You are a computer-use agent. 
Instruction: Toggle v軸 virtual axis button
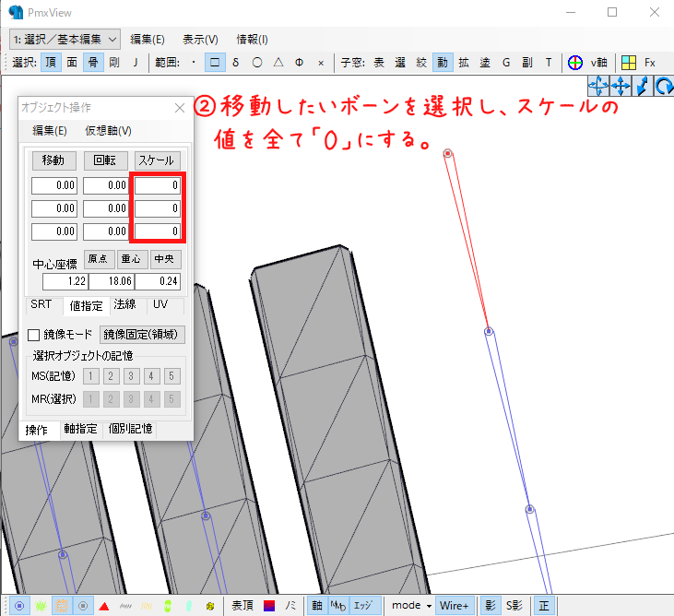point(598,63)
